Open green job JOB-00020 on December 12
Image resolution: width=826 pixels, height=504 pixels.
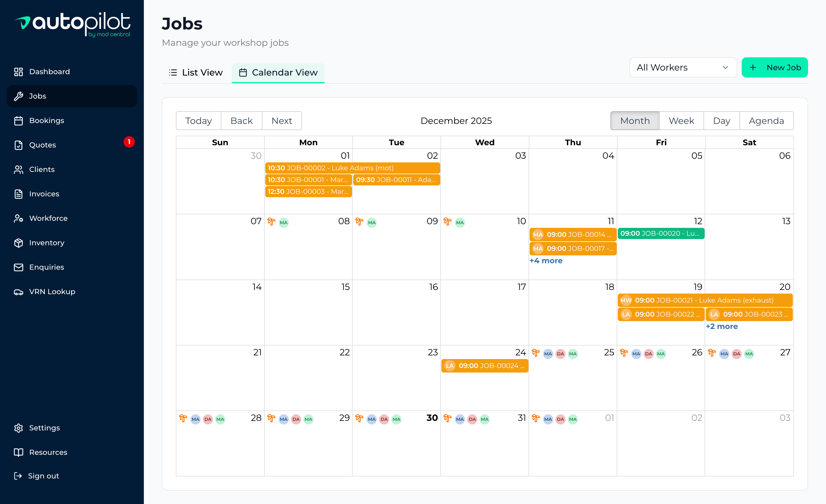pos(661,233)
